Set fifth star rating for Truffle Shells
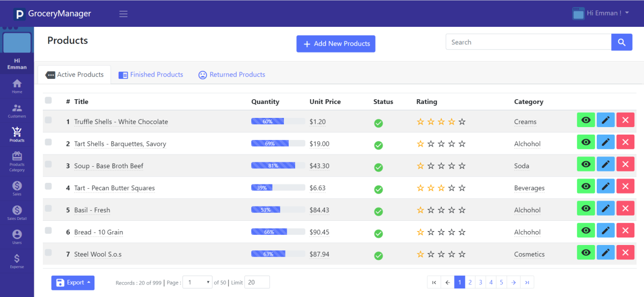The width and height of the screenshot is (644, 297). click(462, 122)
